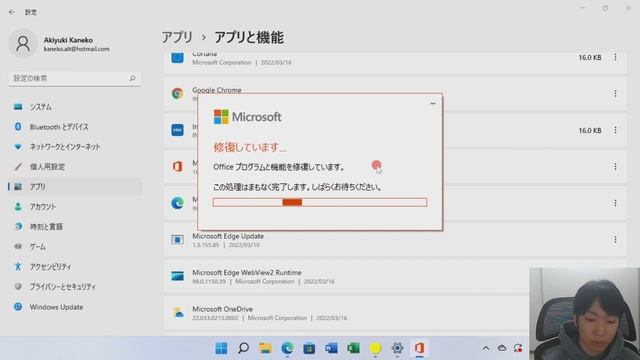640x360 pixels.
Task: Open Word from the taskbar
Action: click(x=331, y=348)
